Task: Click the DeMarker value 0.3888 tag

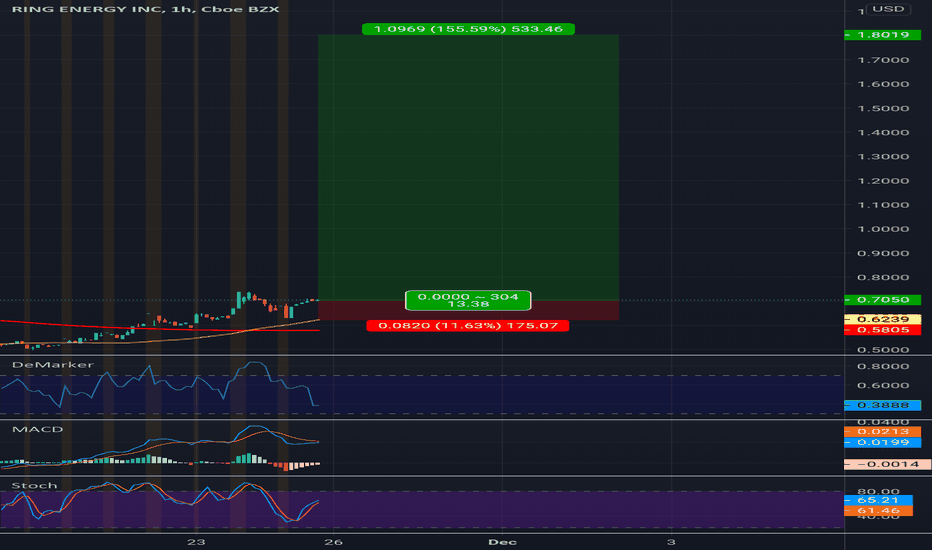Action: tap(882, 405)
